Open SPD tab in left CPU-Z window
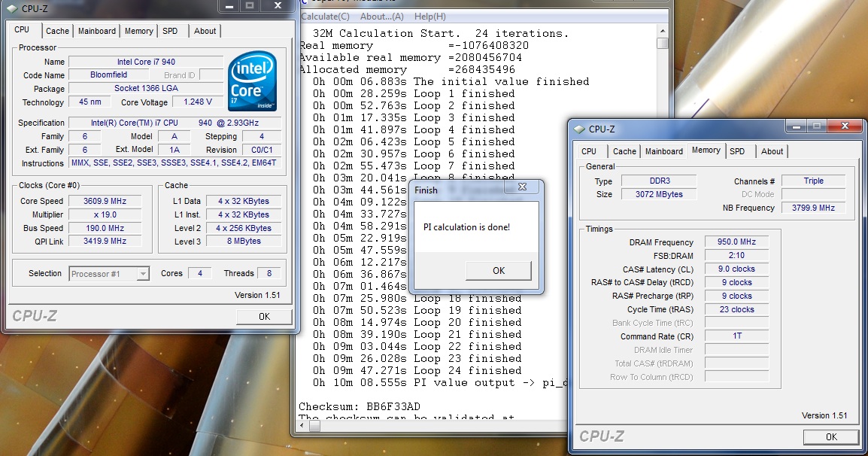The image size is (868, 456). (x=170, y=31)
